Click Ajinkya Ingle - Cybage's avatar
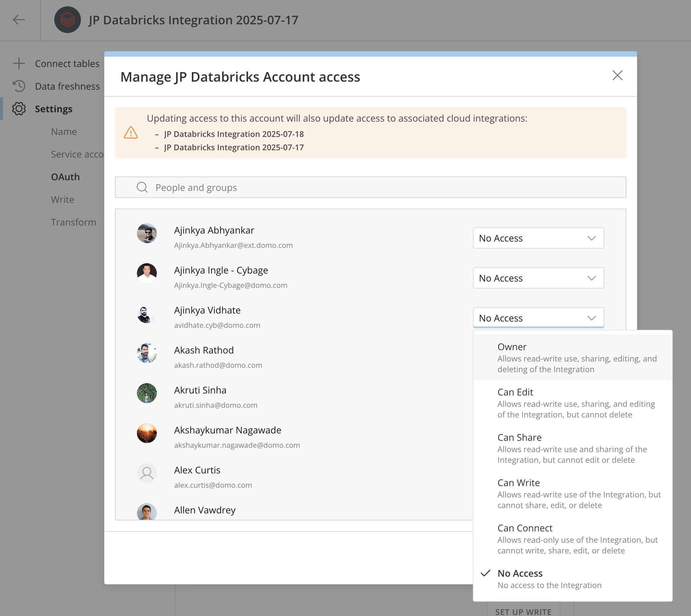This screenshot has width=691, height=616. coord(147,273)
